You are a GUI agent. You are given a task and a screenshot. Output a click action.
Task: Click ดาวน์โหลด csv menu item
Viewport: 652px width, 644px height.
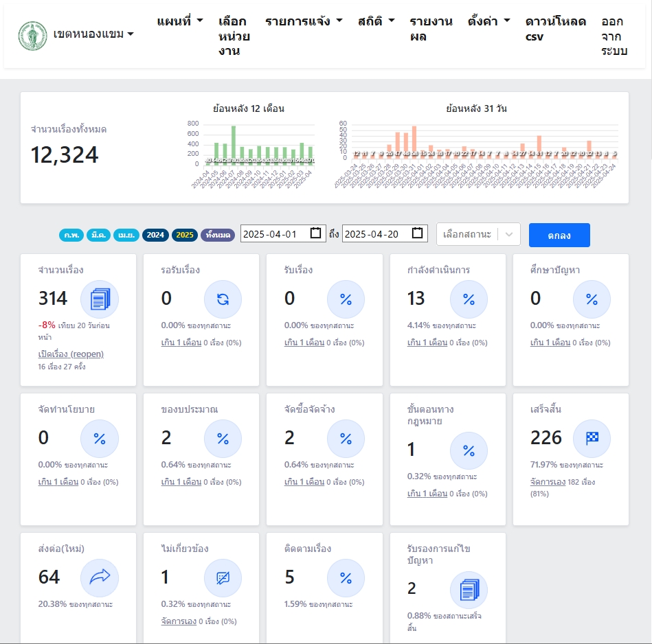click(556, 29)
